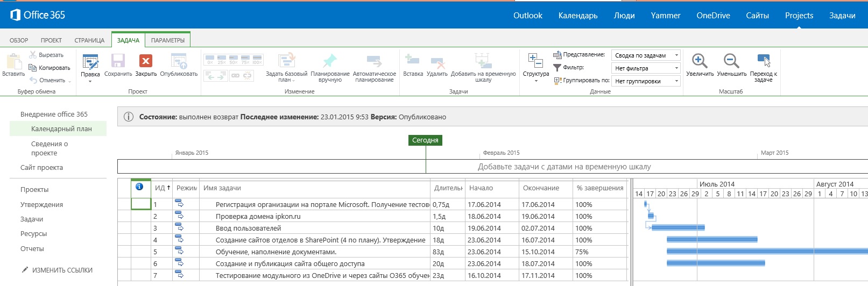868x286 pixels.
Task: Select task 'Проверка домена ipkon.ru' cell
Action: [x=315, y=216]
